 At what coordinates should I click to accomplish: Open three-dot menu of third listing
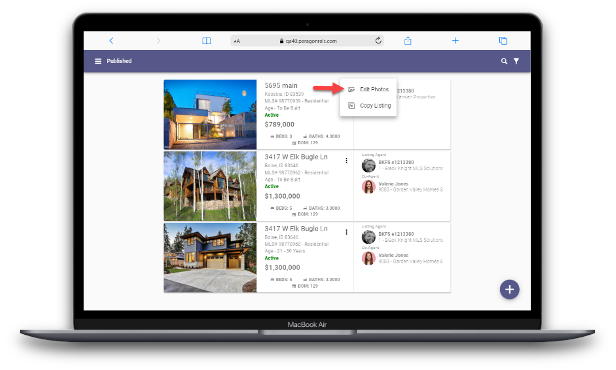click(346, 232)
